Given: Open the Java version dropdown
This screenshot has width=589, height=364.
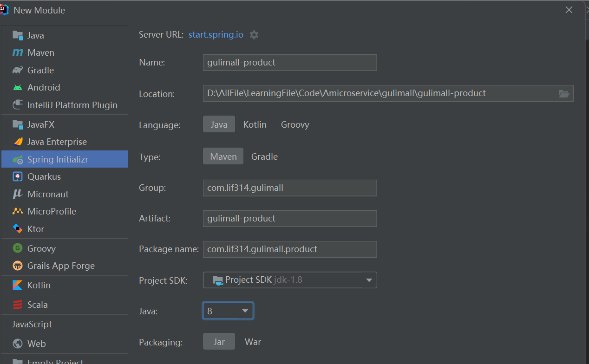Looking at the screenshot, I should coord(228,311).
